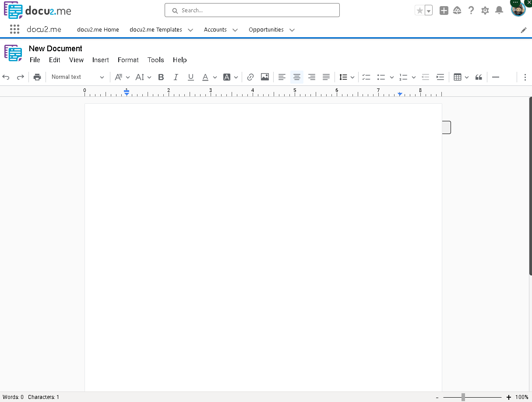Click the Search input field
Viewport: 532px width, 402px height.
tap(252, 10)
